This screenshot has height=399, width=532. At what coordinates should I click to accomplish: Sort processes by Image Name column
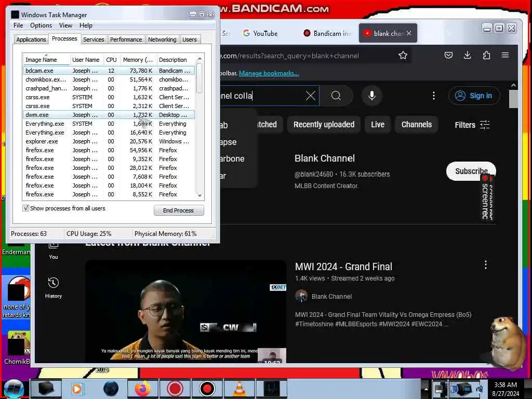point(46,60)
